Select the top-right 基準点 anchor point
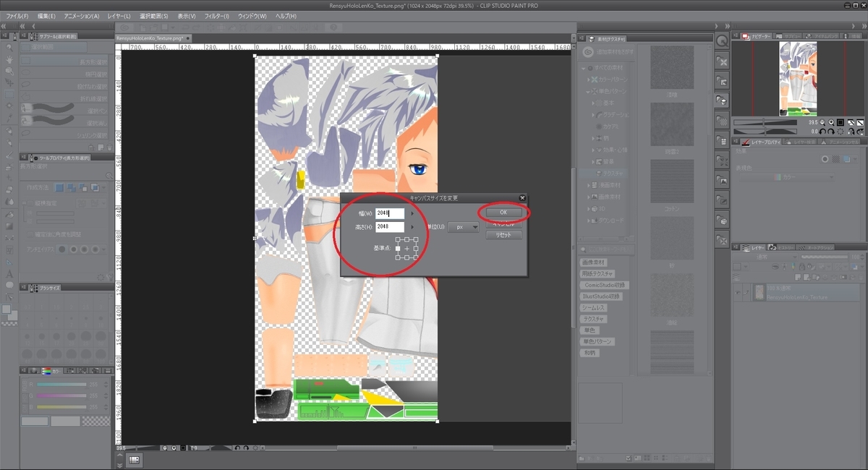Screen dimensions: 868x470 (x=415, y=239)
